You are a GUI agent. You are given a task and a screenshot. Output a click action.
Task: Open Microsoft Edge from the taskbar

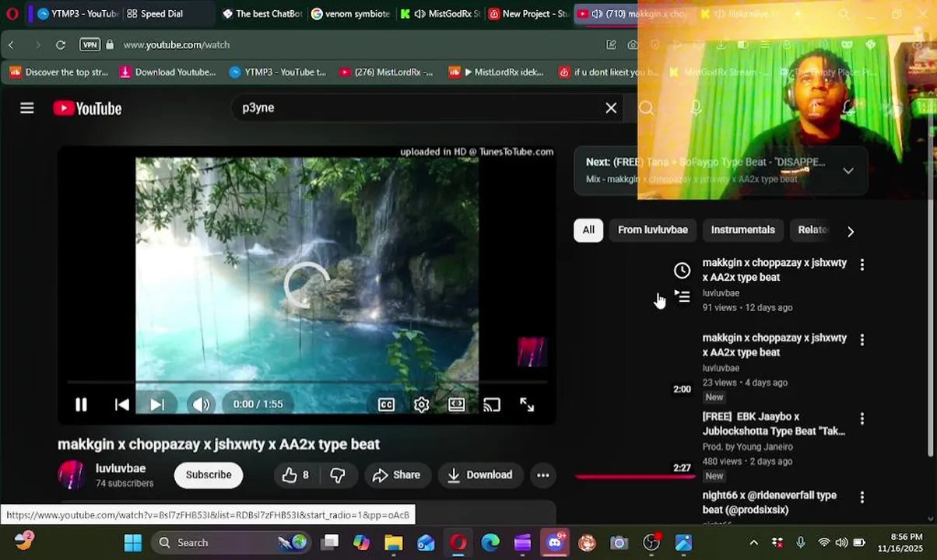490,543
